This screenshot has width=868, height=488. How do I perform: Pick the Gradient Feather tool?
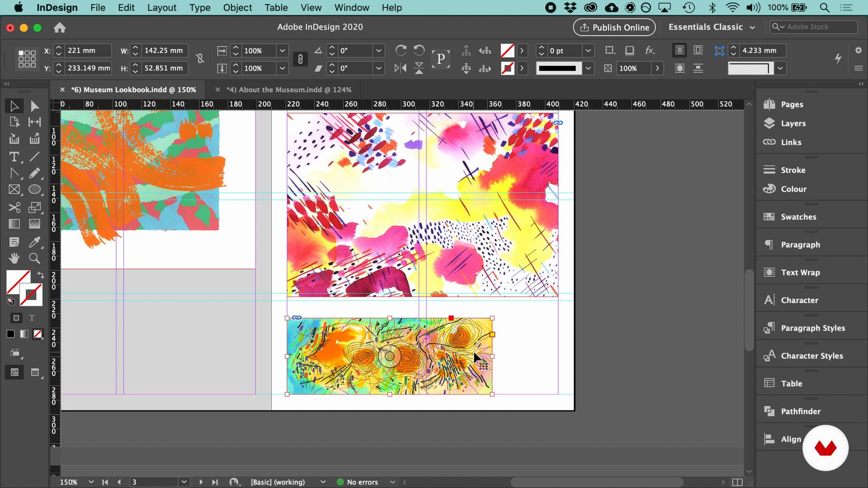pyautogui.click(x=34, y=224)
